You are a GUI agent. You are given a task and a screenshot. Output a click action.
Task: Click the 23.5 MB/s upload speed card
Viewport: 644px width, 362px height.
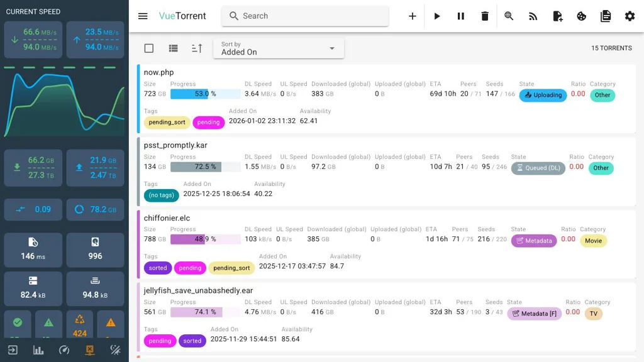pyautogui.click(x=96, y=40)
